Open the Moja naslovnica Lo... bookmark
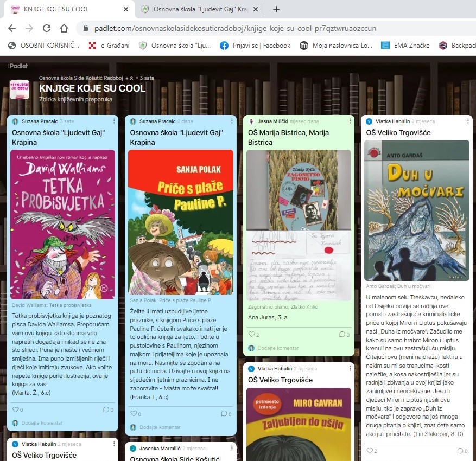This screenshot has height=461, width=476. (336, 46)
